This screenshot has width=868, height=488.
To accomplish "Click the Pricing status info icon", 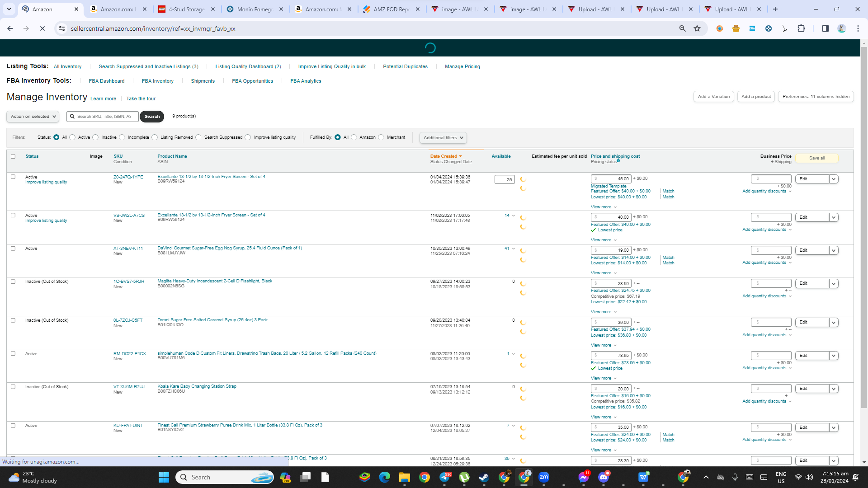I will pyautogui.click(x=618, y=161).
